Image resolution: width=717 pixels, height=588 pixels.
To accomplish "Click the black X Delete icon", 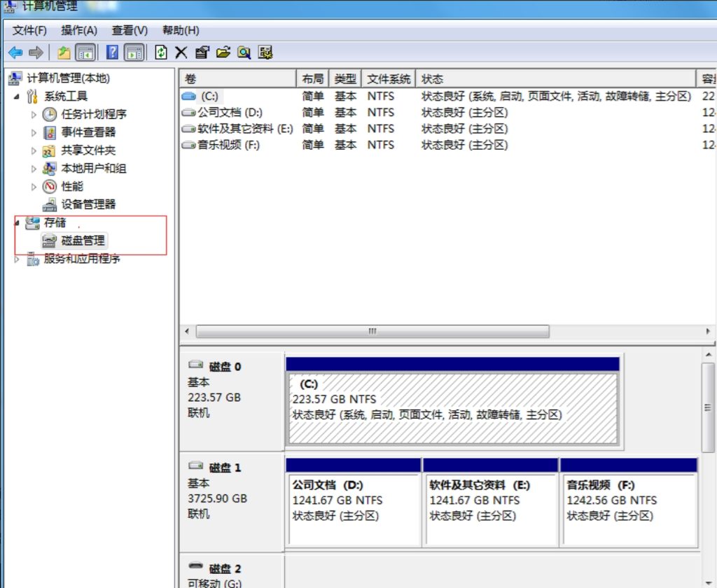I will (x=181, y=52).
